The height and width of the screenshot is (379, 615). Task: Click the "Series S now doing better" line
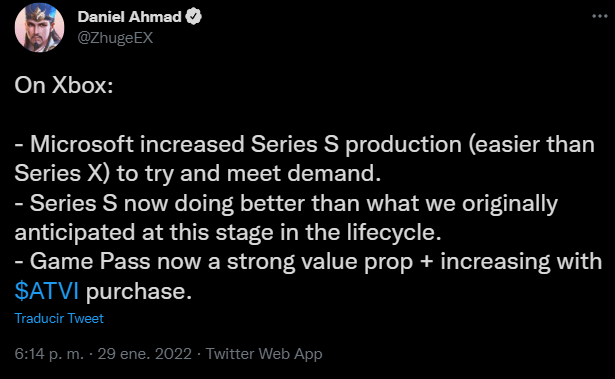pyautogui.click(x=286, y=203)
